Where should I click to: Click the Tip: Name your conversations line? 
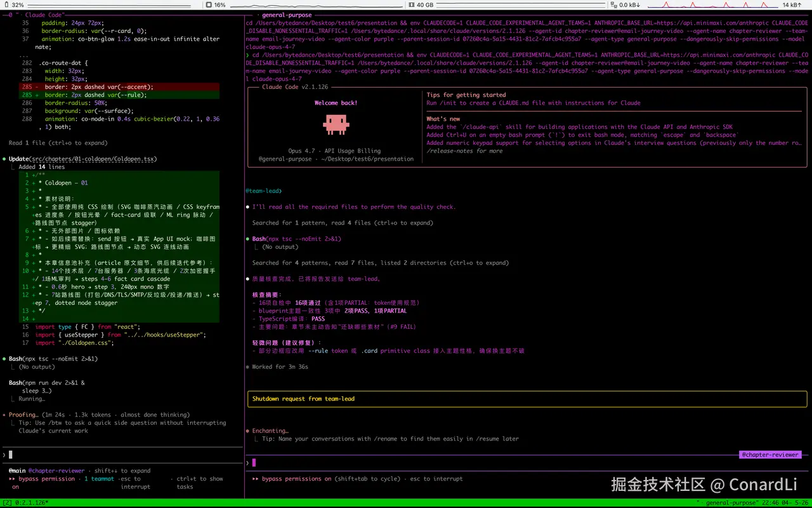(x=390, y=439)
